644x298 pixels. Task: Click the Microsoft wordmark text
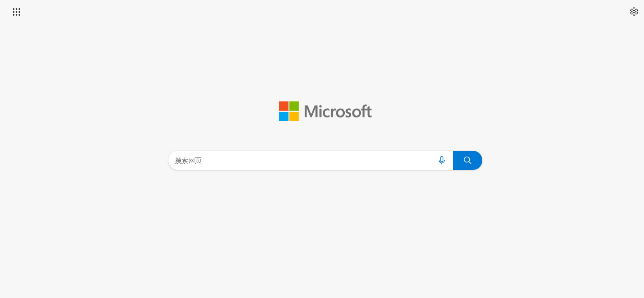click(x=338, y=111)
